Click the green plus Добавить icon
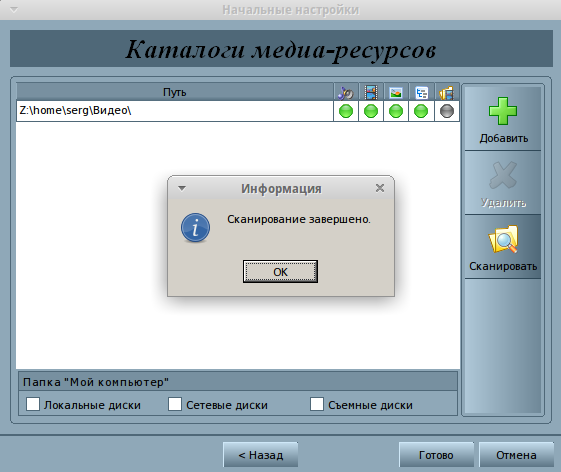This screenshot has width=561, height=472. (x=503, y=111)
